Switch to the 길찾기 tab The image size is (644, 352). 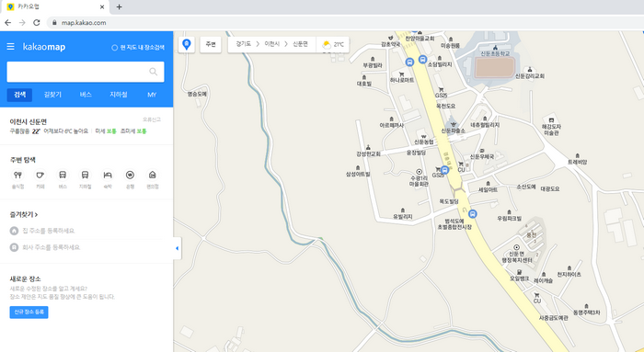(x=52, y=95)
